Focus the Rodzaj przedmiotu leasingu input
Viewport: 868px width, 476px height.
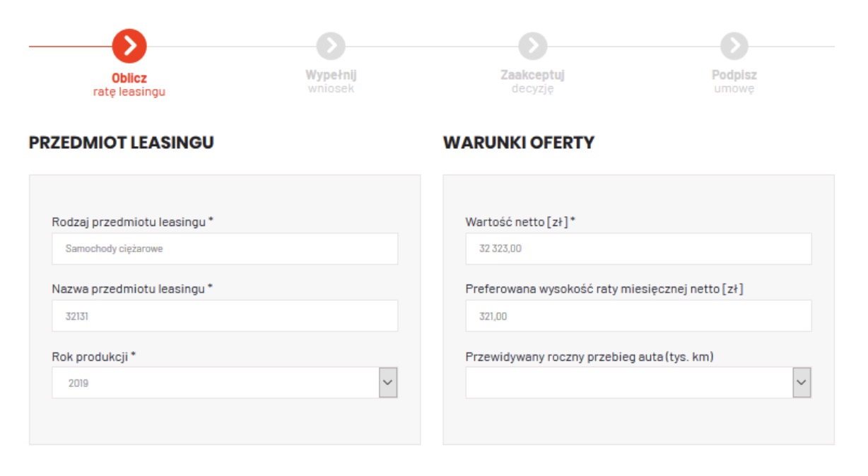[x=225, y=249]
